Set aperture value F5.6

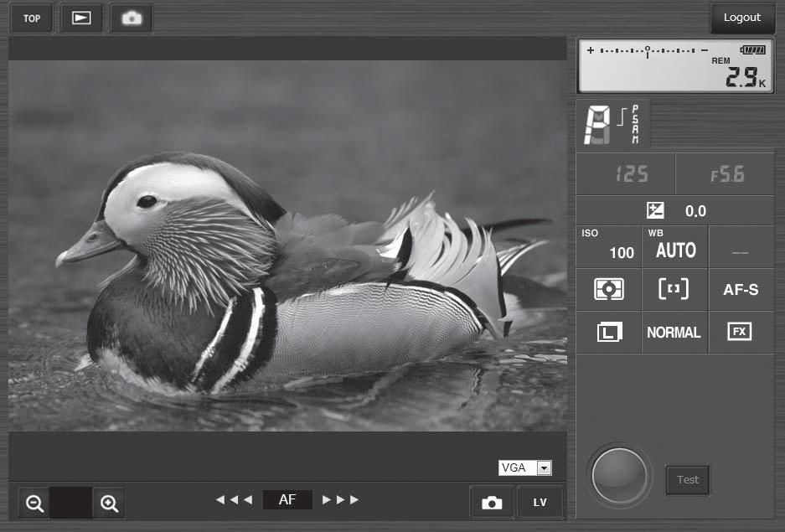(725, 173)
